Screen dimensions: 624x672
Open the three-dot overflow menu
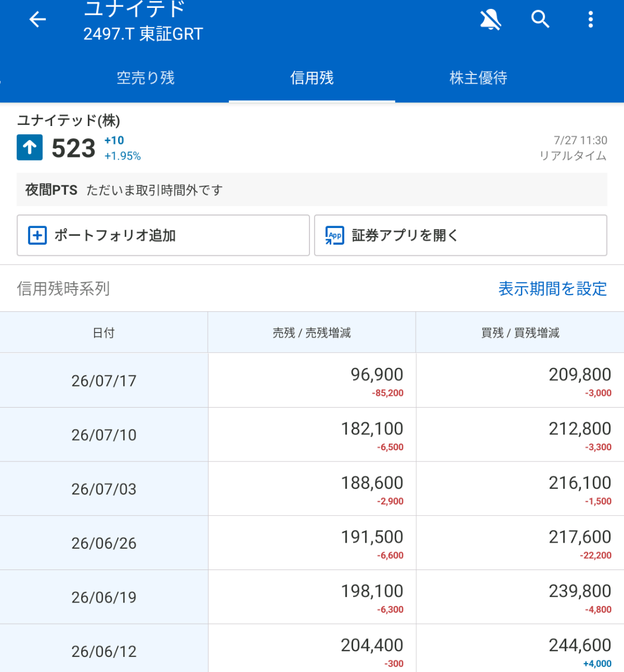pyautogui.click(x=590, y=20)
